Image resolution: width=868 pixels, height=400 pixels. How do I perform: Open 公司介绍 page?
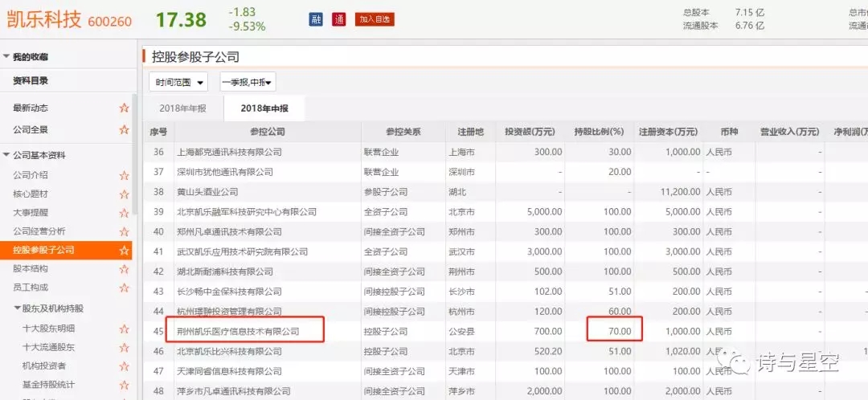point(31,175)
